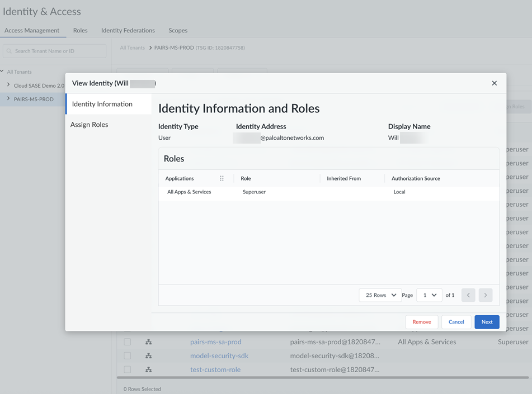532x394 pixels.
Task: Open the page number dropdown
Action: click(429, 295)
